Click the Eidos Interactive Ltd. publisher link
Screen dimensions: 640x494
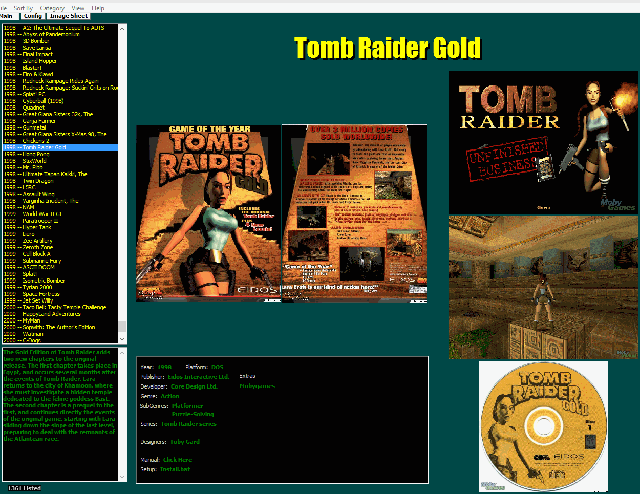(198, 377)
